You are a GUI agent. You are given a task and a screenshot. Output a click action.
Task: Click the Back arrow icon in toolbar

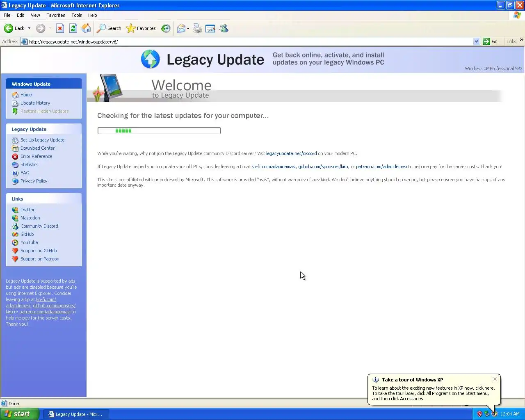8,28
